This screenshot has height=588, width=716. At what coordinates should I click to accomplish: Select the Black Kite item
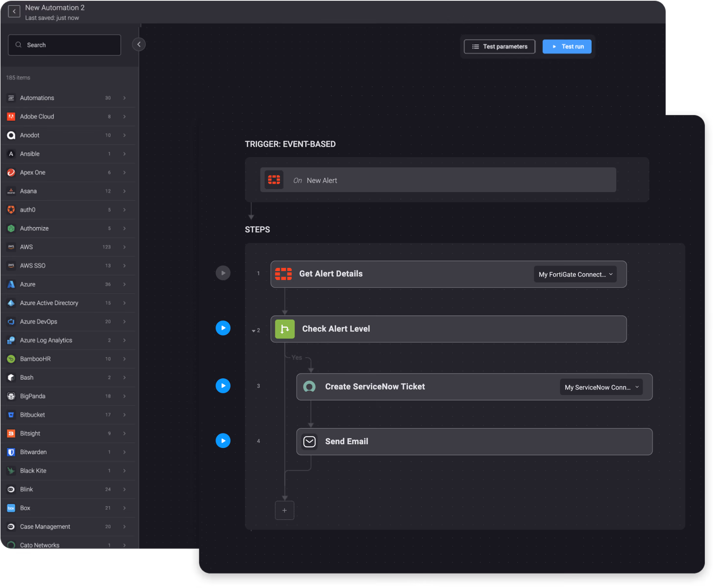pos(68,470)
